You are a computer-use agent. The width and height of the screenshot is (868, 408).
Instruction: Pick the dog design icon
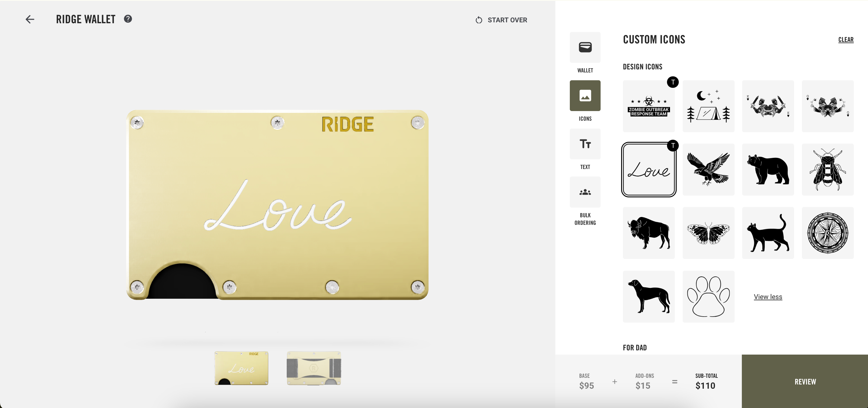[649, 296]
